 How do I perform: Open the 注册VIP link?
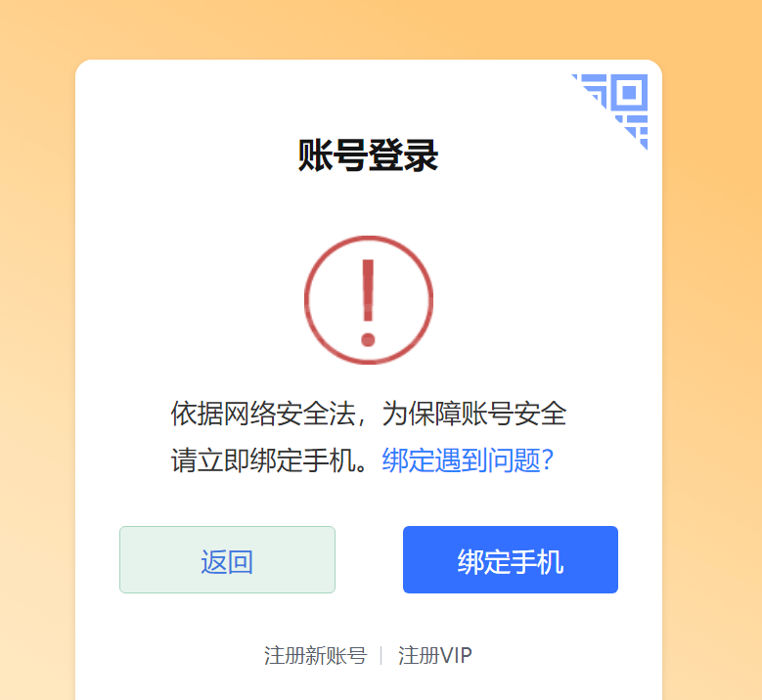pyautogui.click(x=435, y=656)
